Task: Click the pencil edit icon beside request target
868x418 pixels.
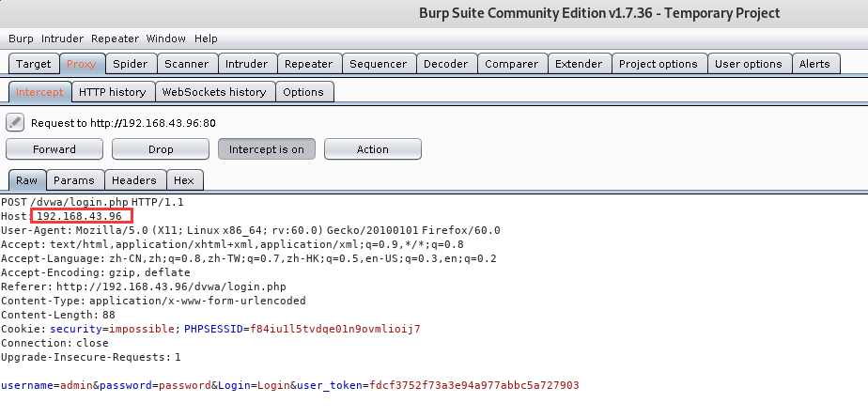Action: [15, 122]
